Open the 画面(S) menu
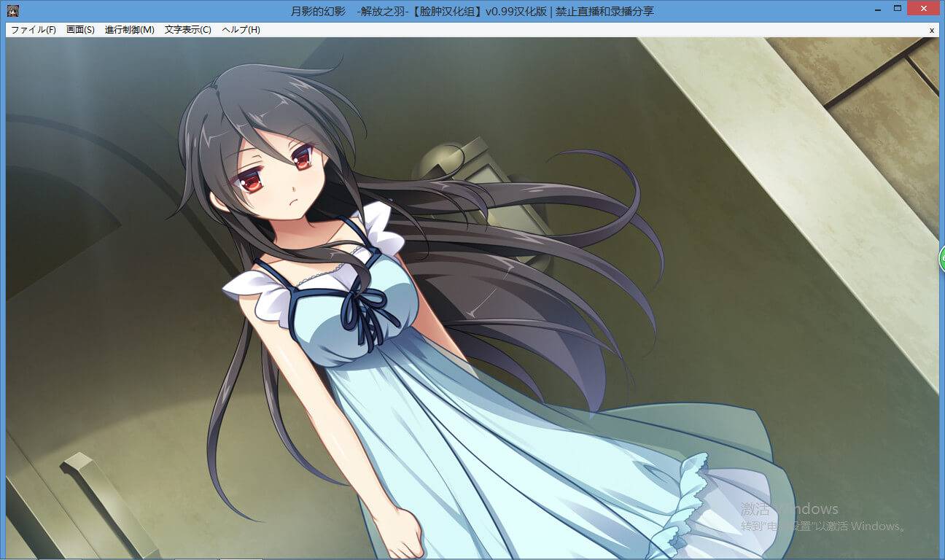The height and width of the screenshot is (560, 945). [80, 30]
